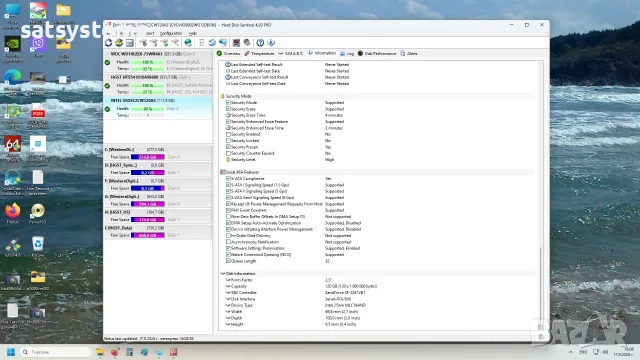Click the Serial ATA Features section header
640x360 pixels.
(x=377, y=172)
